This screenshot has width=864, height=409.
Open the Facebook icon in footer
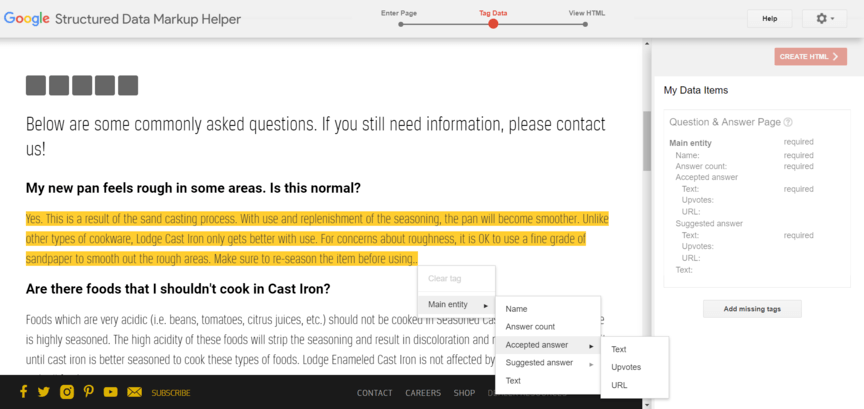(23, 392)
